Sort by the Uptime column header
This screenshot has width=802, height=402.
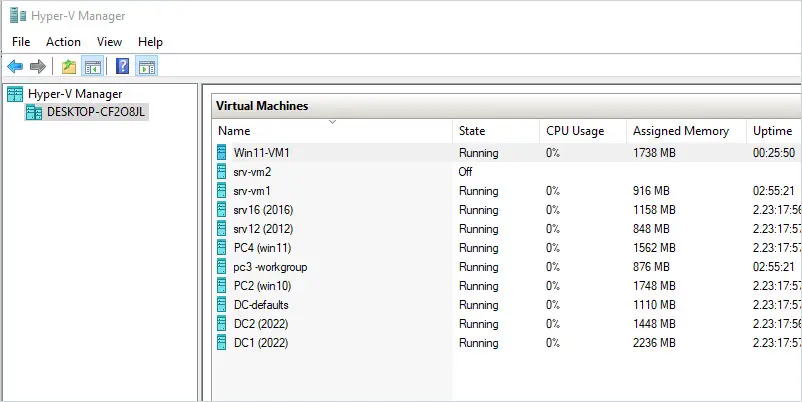(774, 131)
